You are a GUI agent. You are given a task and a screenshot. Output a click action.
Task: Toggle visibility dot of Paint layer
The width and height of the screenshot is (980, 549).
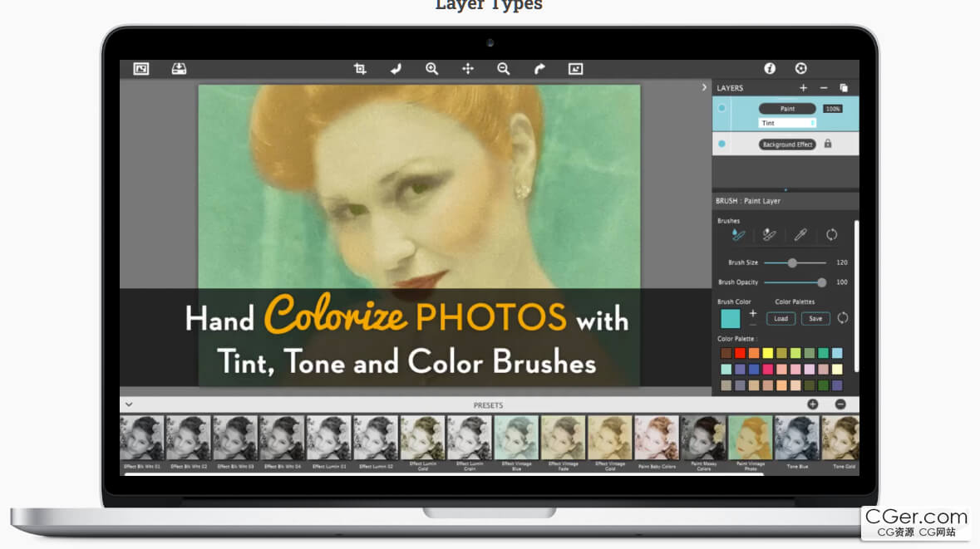pos(721,108)
